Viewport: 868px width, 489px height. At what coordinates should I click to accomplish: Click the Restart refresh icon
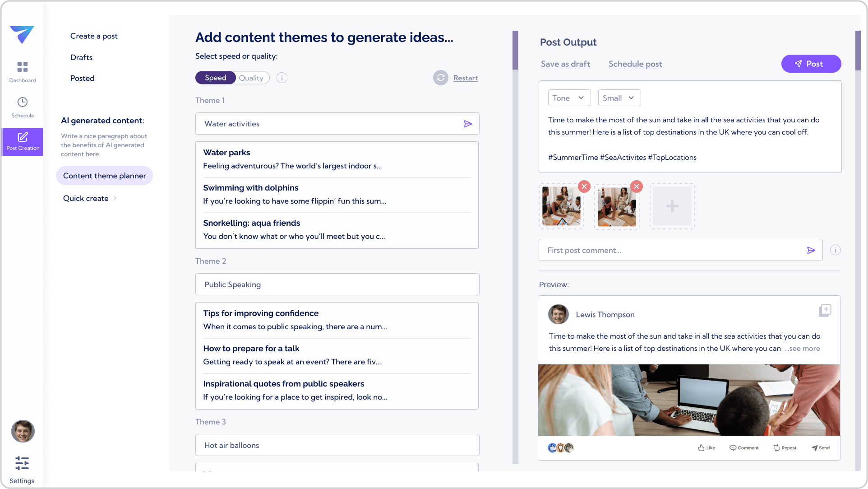pos(440,78)
